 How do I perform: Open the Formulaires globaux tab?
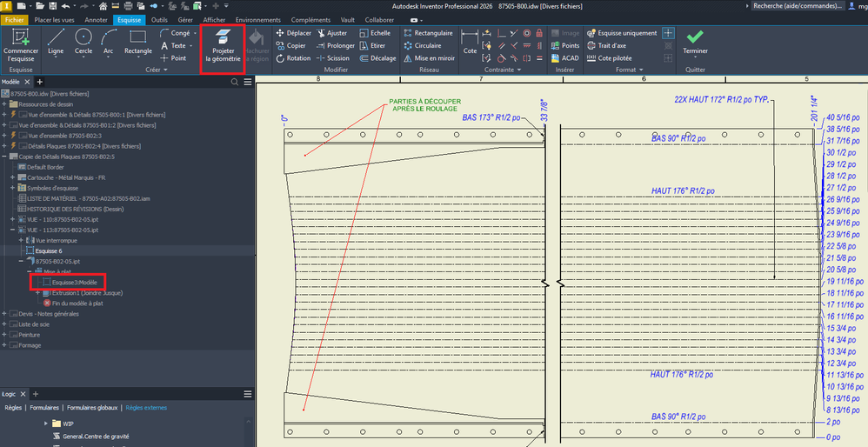92,408
